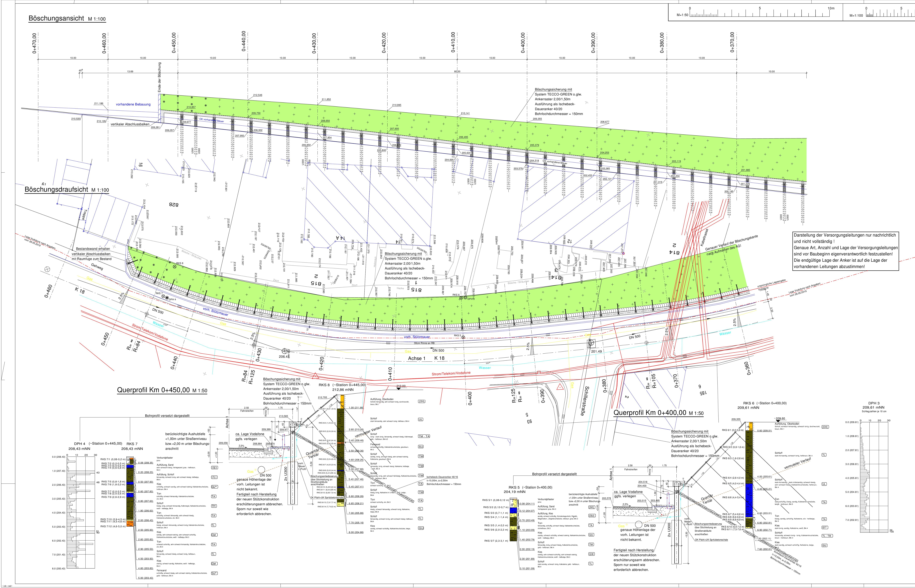Click the vorhandene Bebauung label

[133, 104]
